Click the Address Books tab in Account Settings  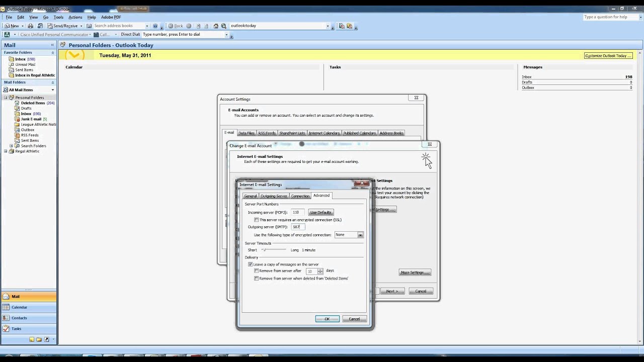tap(391, 133)
